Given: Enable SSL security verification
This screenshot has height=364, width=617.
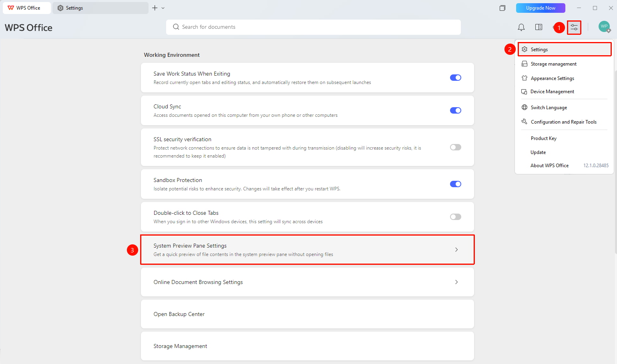Looking at the screenshot, I should coord(456,147).
